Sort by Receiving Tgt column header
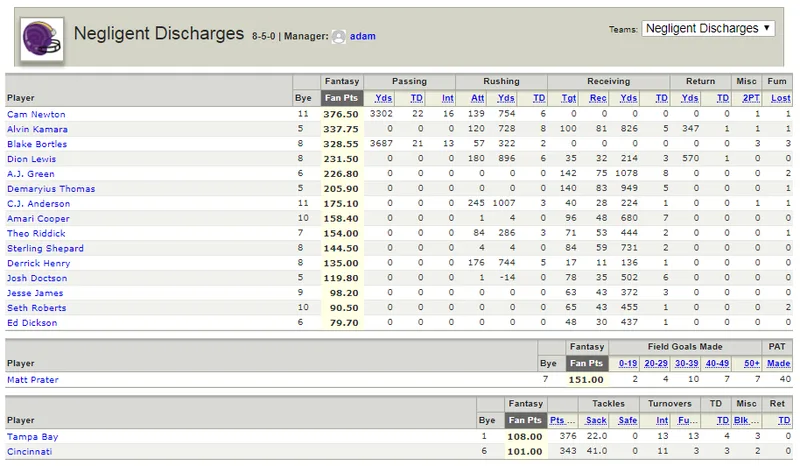 point(569,98)
